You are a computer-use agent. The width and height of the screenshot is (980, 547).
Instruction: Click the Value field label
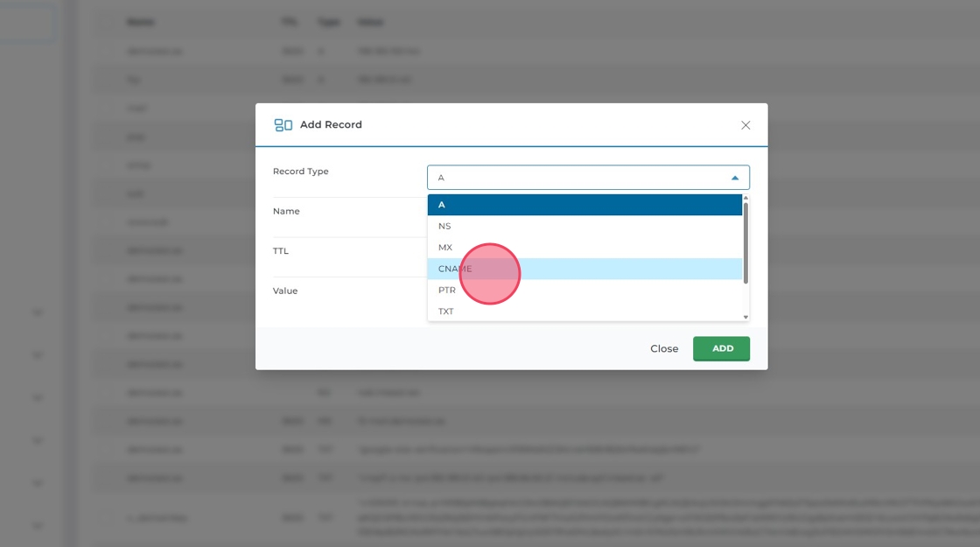pos(285,291)
